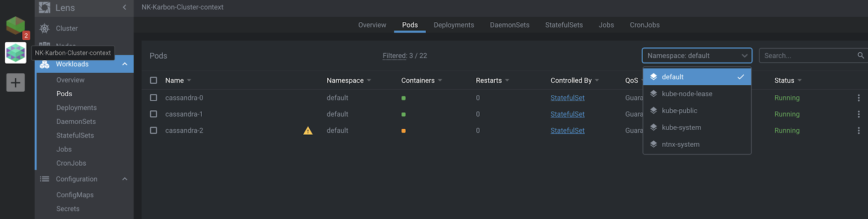Sort pods by Restarts column

[x=493, y=80]
